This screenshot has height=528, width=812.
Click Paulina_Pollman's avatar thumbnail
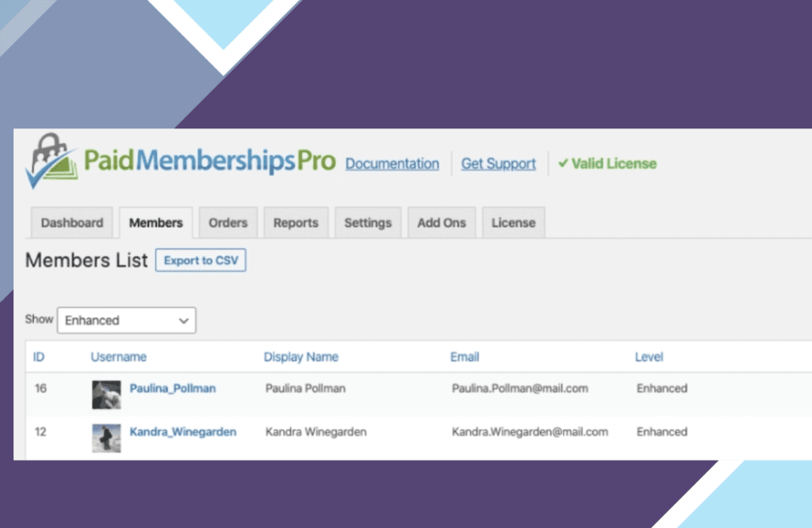(x=106, y=394)
